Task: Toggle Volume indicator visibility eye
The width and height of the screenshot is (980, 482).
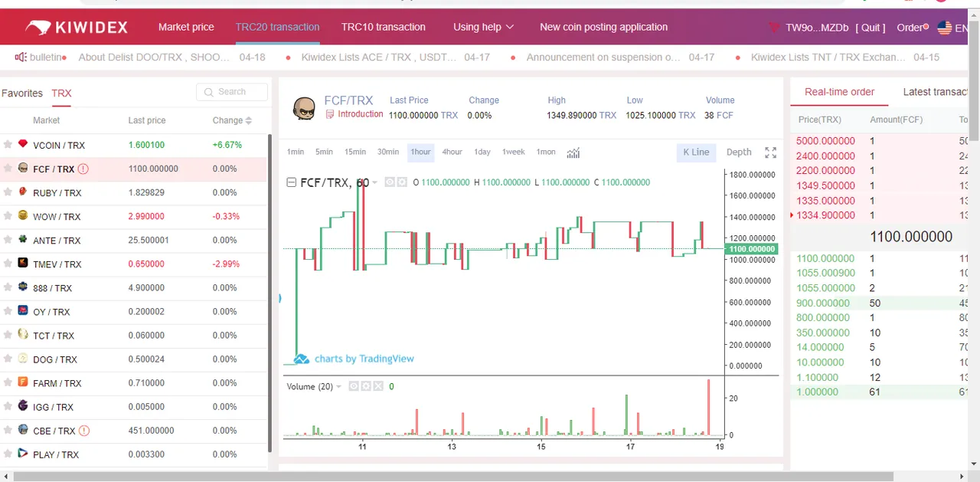Action: [x=354, y=387]
